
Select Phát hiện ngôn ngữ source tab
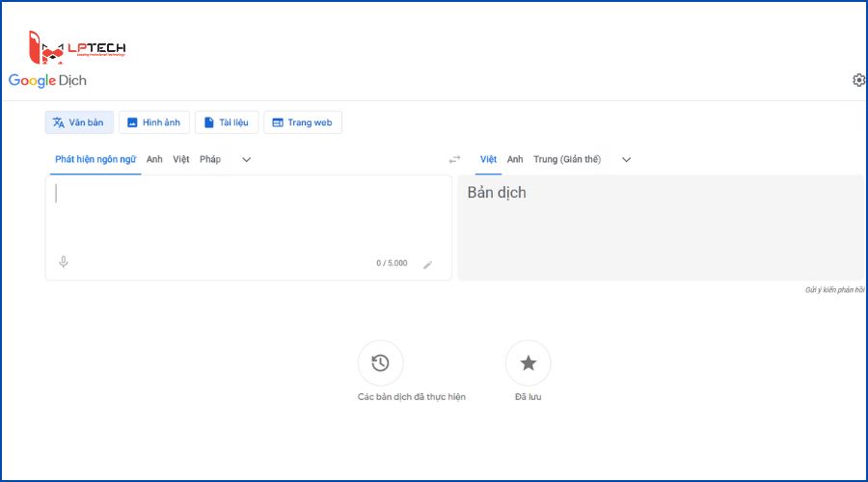95,159
